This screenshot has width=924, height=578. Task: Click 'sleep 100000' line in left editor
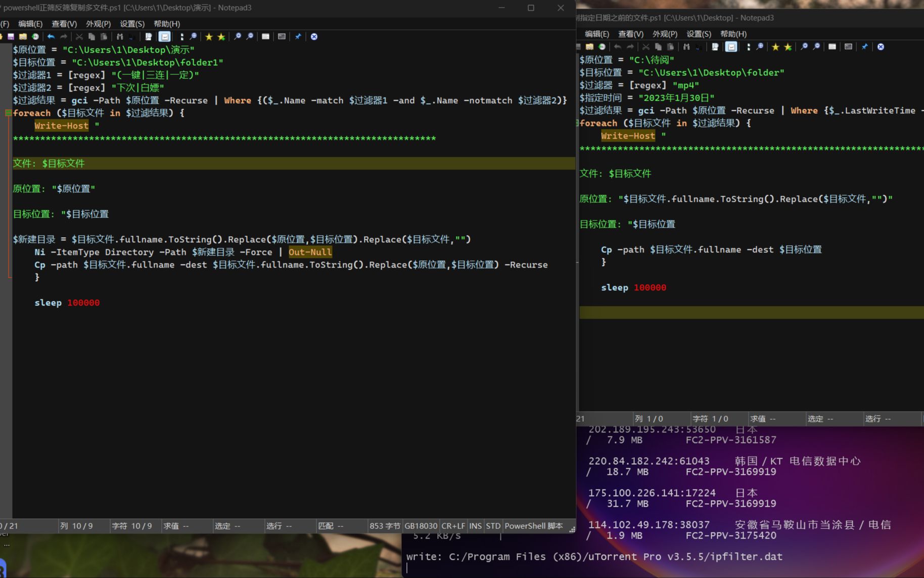(x=67, y=302)
